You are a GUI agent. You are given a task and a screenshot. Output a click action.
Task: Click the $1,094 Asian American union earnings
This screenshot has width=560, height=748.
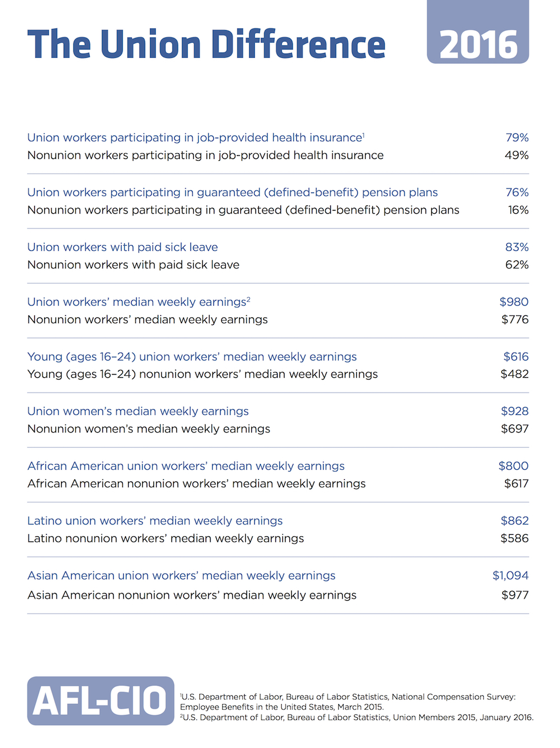click(x=511, y=576)
